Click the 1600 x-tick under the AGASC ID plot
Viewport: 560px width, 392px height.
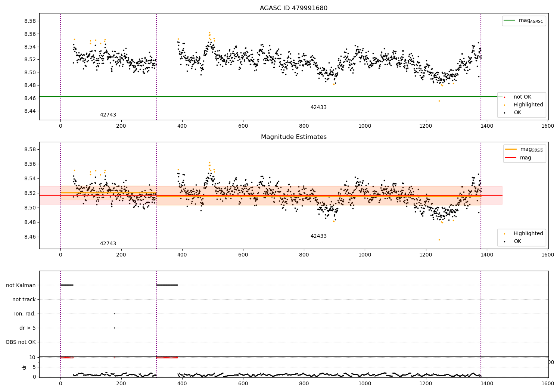click(x=548, y=126)
